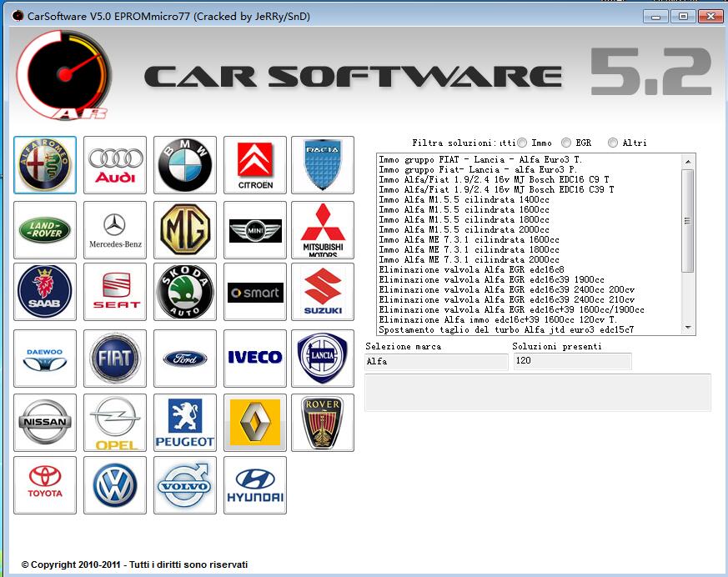Pick the Hyundai brand logo
The image size is (728, 577).
(255, 485)
